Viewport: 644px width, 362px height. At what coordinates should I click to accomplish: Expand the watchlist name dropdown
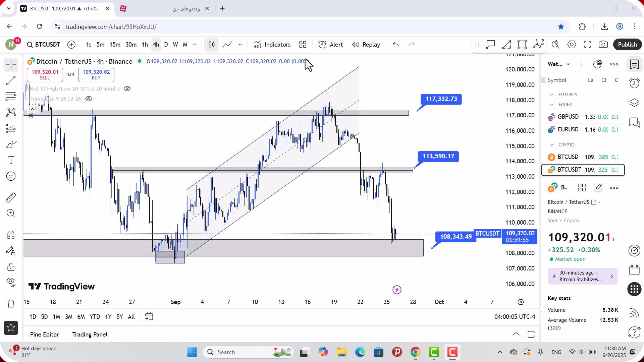(568, 64)
